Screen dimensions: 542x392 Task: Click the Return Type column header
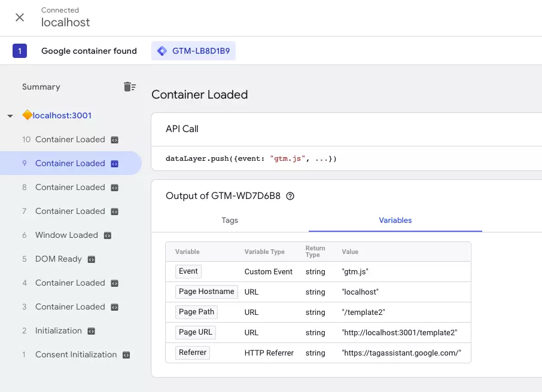pyautogui.click(x=315, y=252)
